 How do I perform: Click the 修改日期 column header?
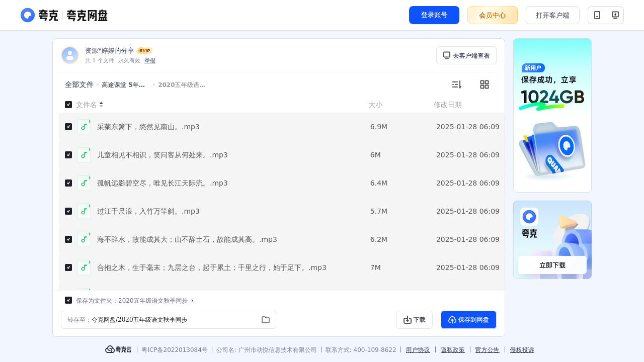[448, 105]
